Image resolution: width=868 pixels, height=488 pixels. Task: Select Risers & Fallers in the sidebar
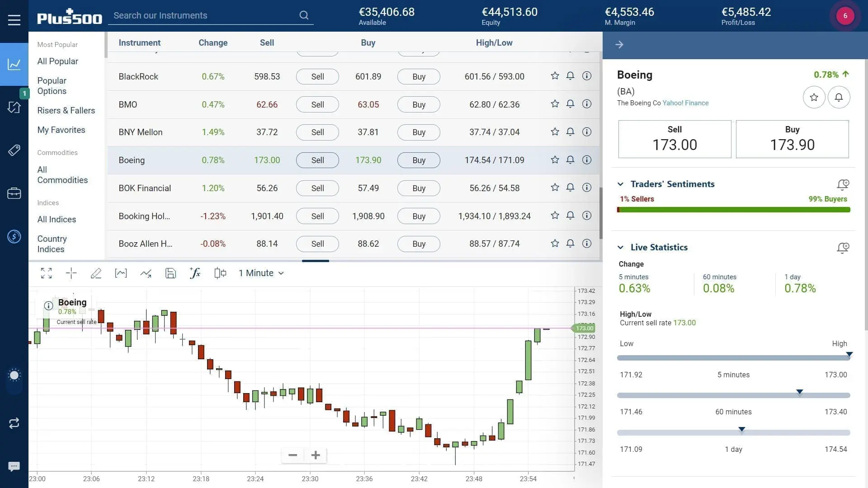(x=66, y=110)
